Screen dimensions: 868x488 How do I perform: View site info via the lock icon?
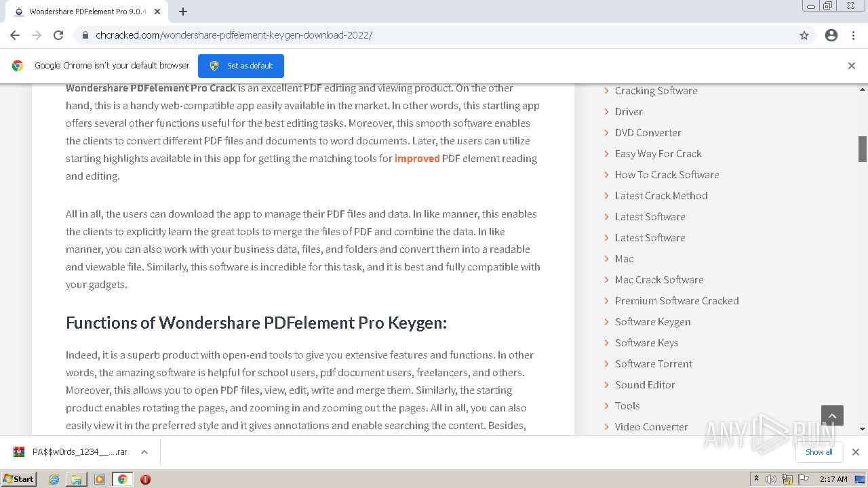(85, 35)
